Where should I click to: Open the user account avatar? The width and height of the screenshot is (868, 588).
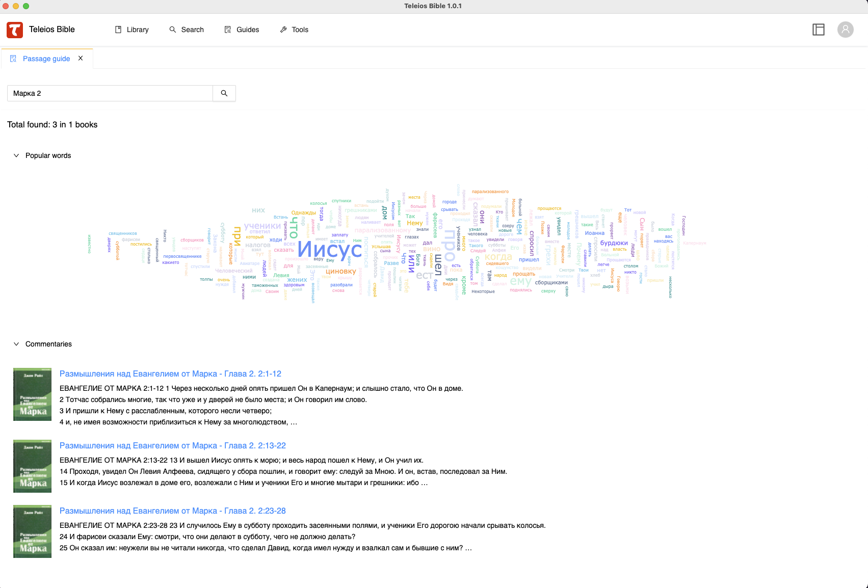click(845, 30)
